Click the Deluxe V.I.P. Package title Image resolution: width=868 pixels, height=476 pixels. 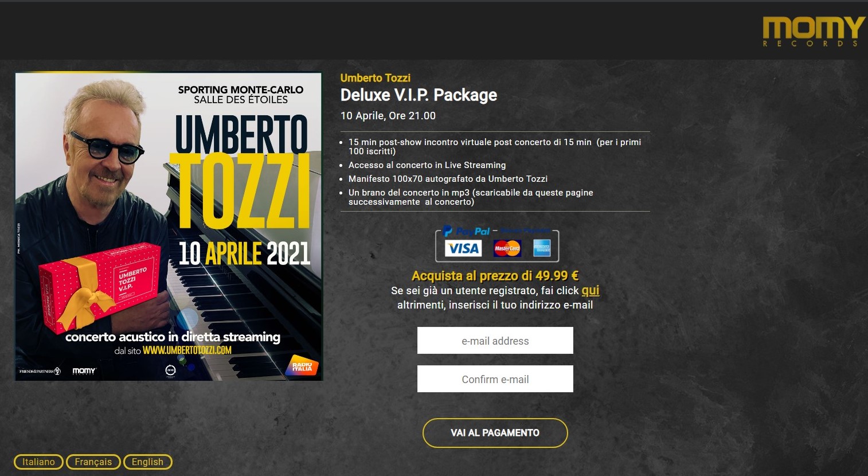point(419,95)
